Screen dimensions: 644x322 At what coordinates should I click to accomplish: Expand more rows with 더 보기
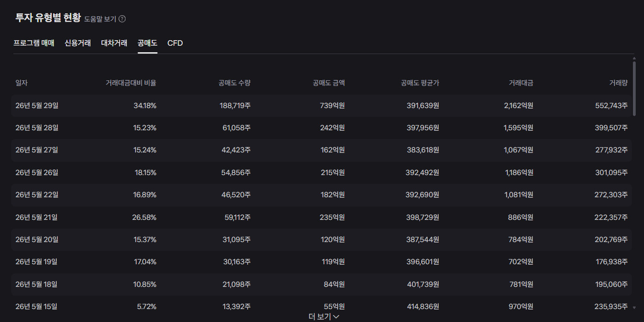click(324, 316)
